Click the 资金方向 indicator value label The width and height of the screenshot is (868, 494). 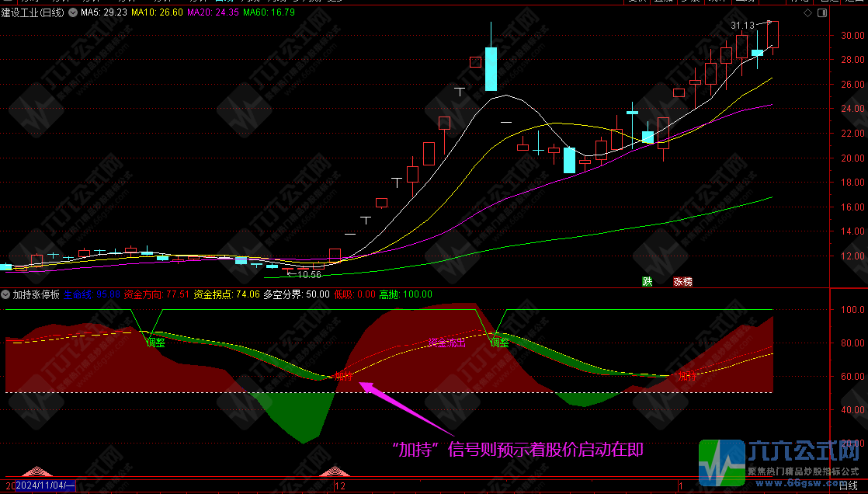[157, 294]
